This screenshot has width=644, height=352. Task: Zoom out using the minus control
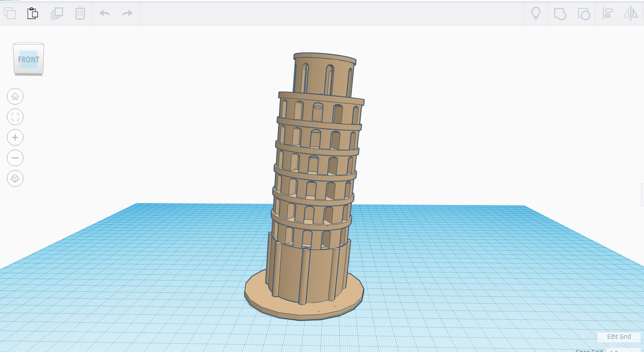point(15,158)
